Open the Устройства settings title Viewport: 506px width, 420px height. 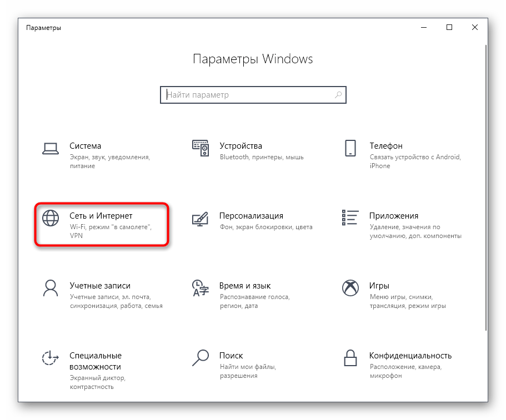(x=241, y=146)
